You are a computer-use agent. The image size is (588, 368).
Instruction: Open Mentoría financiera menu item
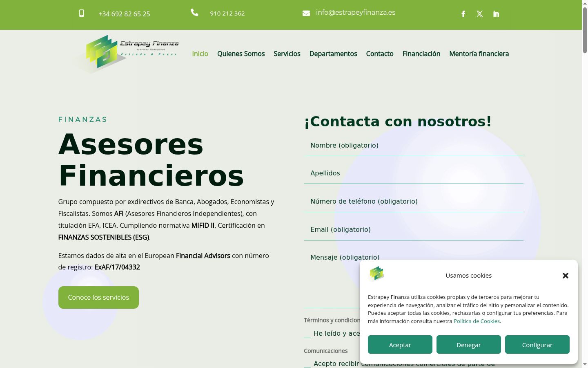point(479,54)
